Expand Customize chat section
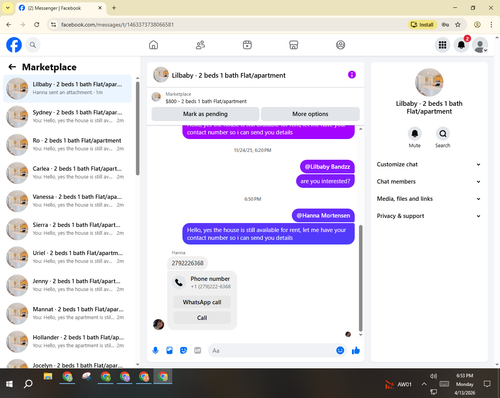 [429, 164]
